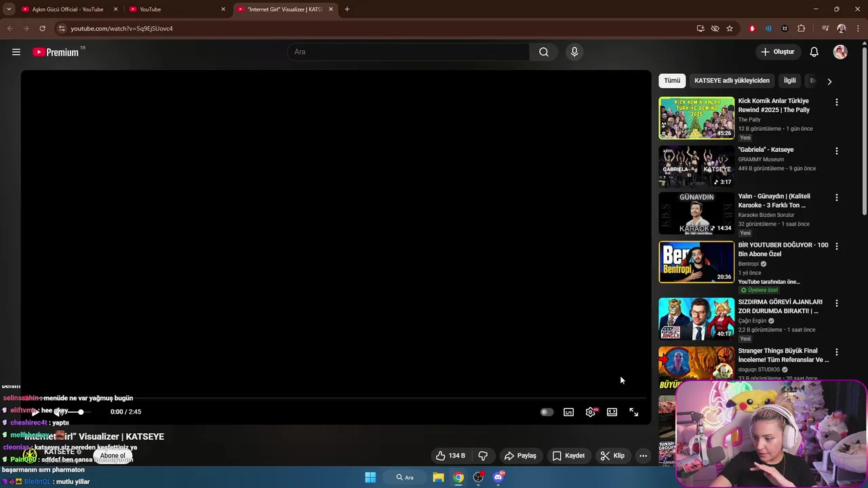Open options for Kick Komik Anlar video

[836, 102]
